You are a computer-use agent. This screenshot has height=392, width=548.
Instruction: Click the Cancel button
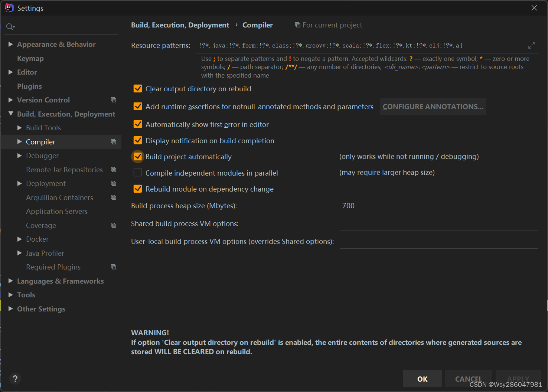(x=469, y=379)
